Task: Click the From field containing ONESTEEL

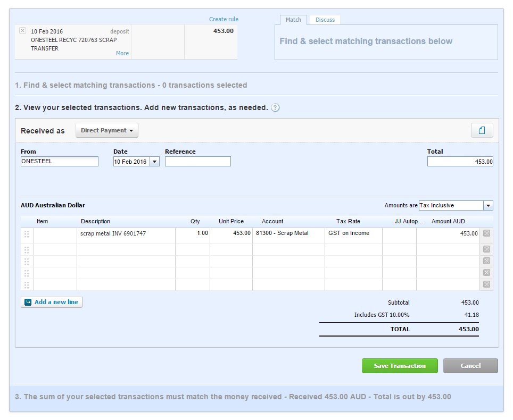Action: coord(60,162)
